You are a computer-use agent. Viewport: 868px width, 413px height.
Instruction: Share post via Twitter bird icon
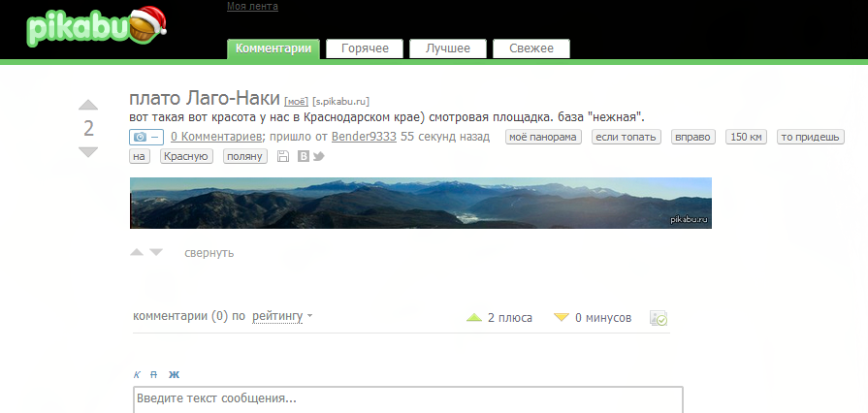[x=318, y=156]
